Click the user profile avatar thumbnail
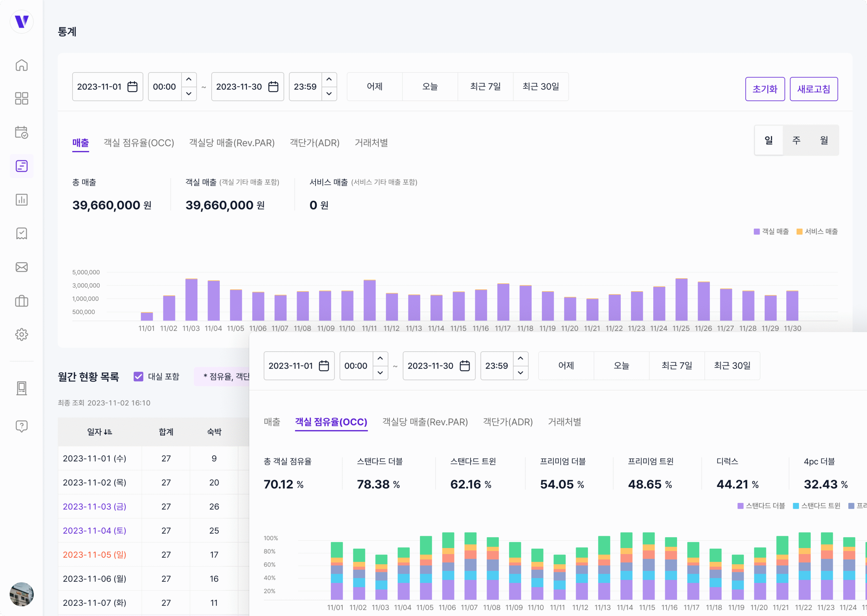 [22, 594]
